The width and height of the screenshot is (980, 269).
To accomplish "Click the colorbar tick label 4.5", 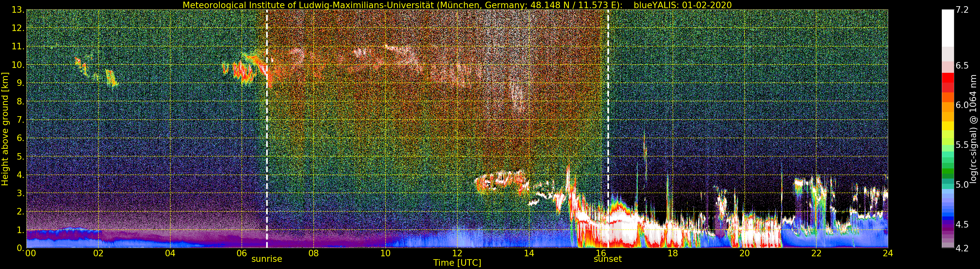I will pyautogui.click(x=962, y=225).
